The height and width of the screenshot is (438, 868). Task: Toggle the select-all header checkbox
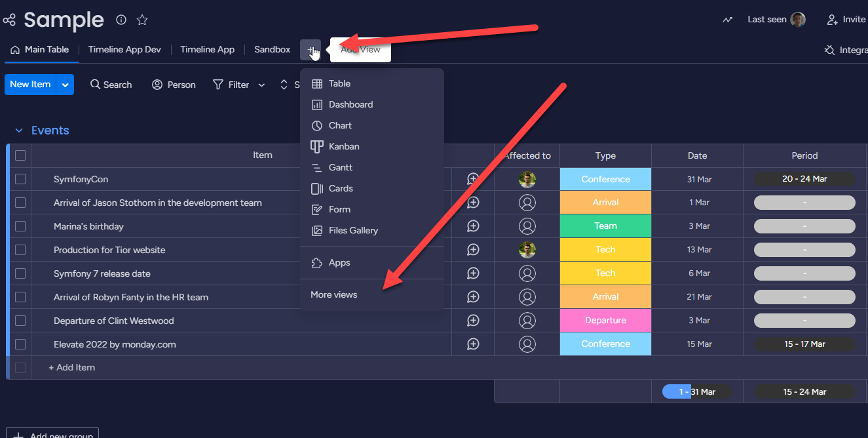coord(20,155)
